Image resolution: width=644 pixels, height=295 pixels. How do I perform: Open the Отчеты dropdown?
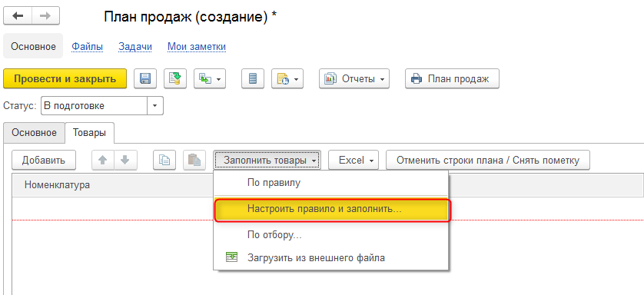click(354, 78)
